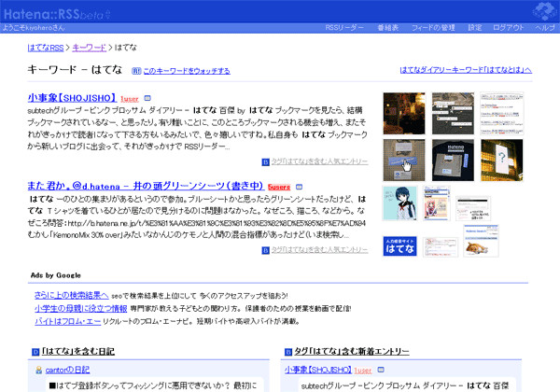This screenshot has height=392, width=560.
Task: Click the B icon beside タグ「はてな」含む新着エントリー
Action: [x=288, y=352]
